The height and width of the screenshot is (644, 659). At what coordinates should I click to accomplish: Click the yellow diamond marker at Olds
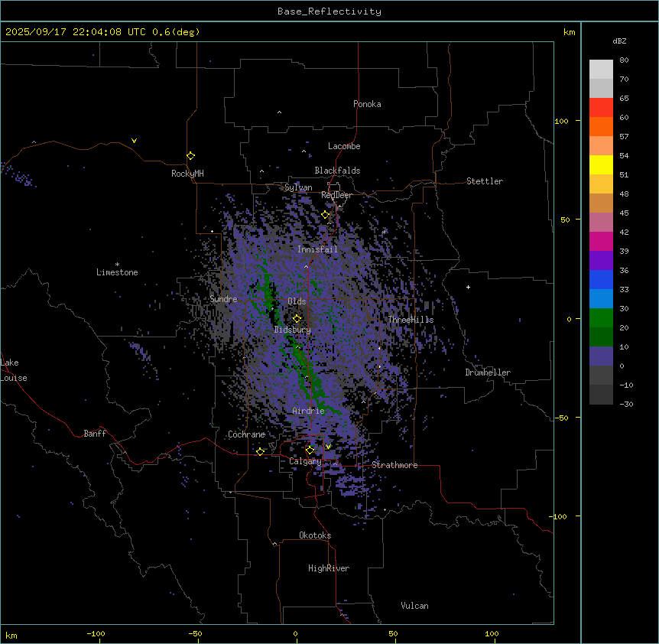(297, 319)
